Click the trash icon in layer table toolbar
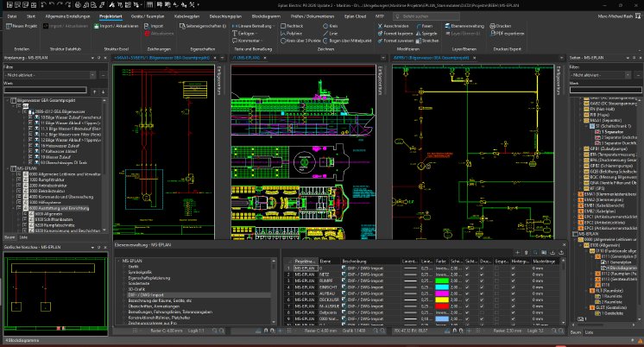This screenshot has width=644, height=347. click(x=526, y=253)
